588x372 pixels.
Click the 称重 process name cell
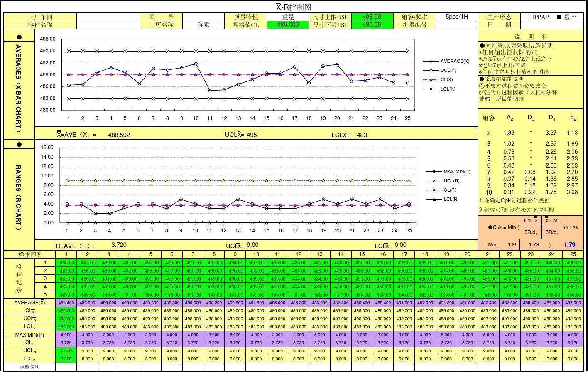pos(203,25)
